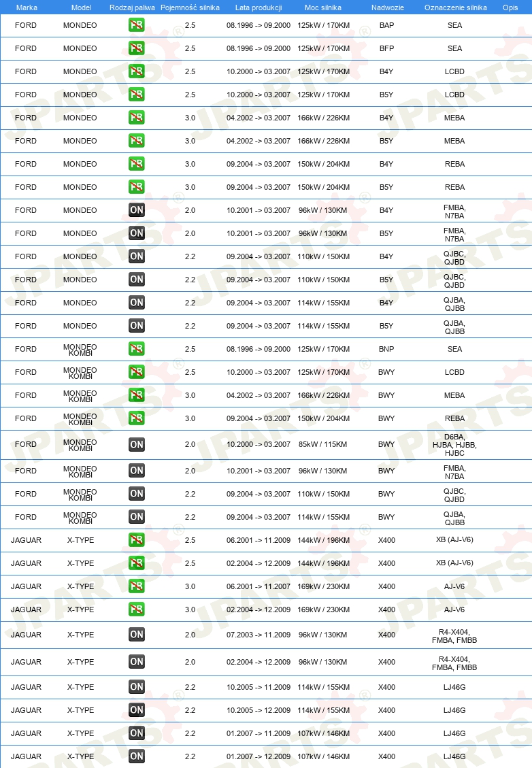This screenshot has height=768, width=532.
Task: Click the Lata produkcji column header
Action: click(258, 7)
